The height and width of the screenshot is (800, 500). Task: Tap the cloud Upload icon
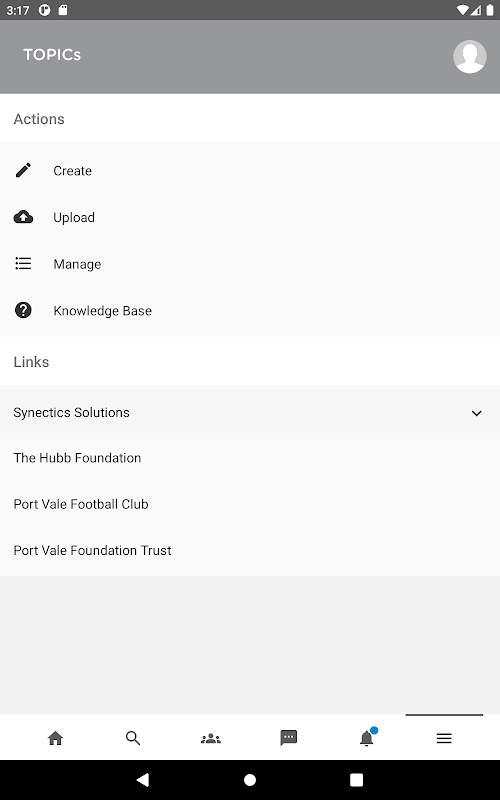coord(23,217)
